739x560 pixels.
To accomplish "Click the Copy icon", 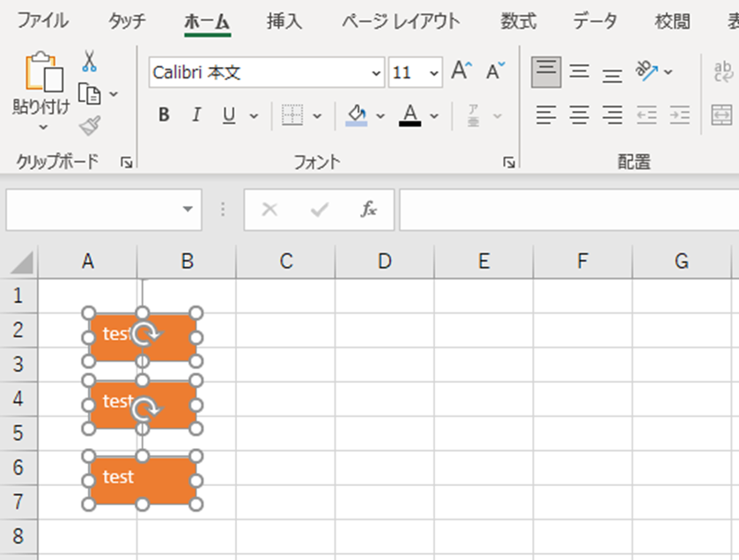I will coord(89,93).
